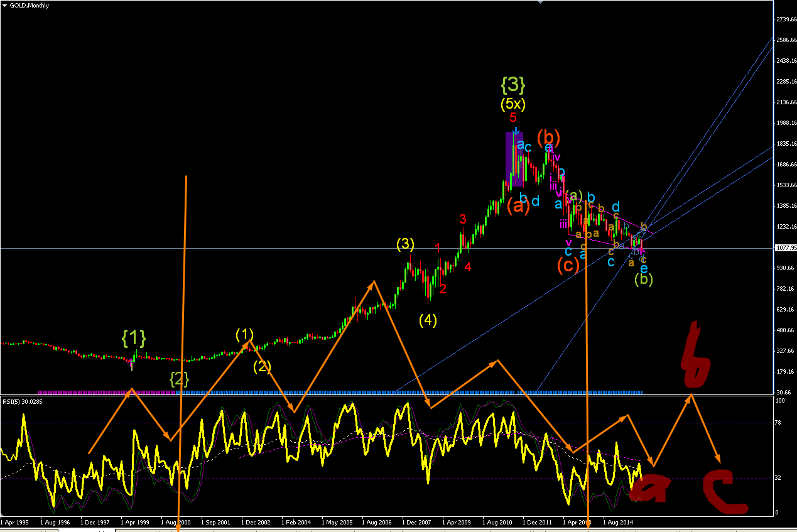The image size is (797, 532).
Task: Select the green (b) label at the triangle end
Action: click(x=644, y=279)
